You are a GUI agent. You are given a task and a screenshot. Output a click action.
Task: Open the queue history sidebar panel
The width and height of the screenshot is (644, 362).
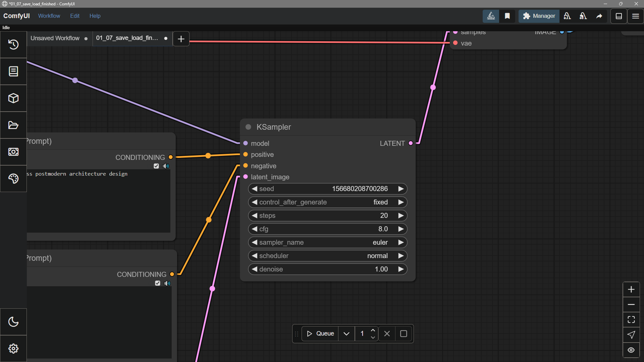[13, 45]
